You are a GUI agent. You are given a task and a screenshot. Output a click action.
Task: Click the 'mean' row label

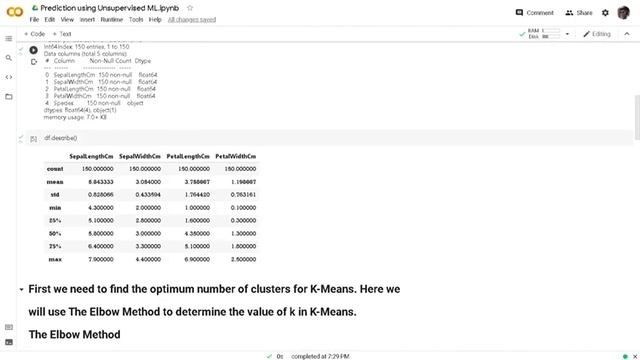click(x=55, y=182)
